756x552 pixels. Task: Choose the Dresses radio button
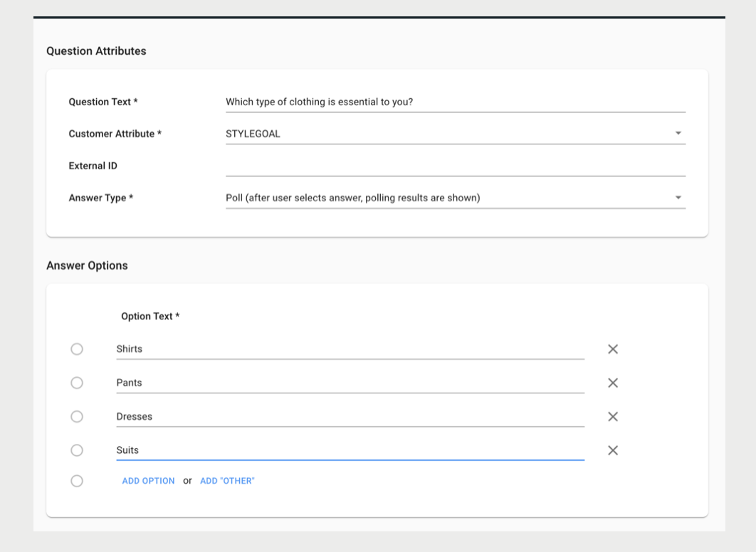click(x=77, y=416)
